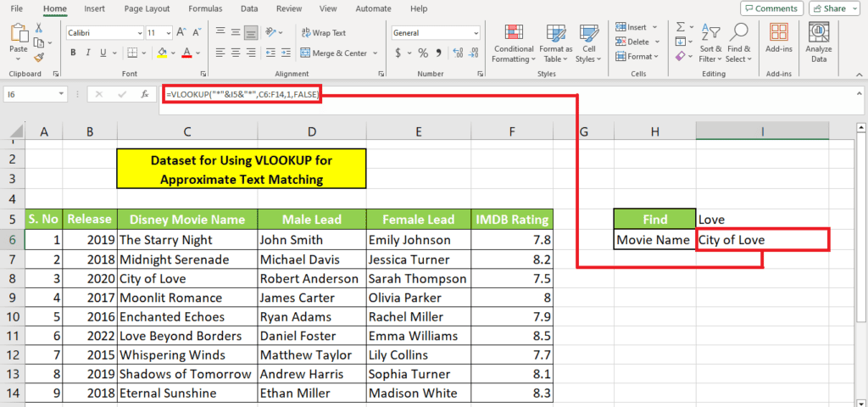
Task: Open Name Box I6 dropdown
Action: [x=61, y=95]
